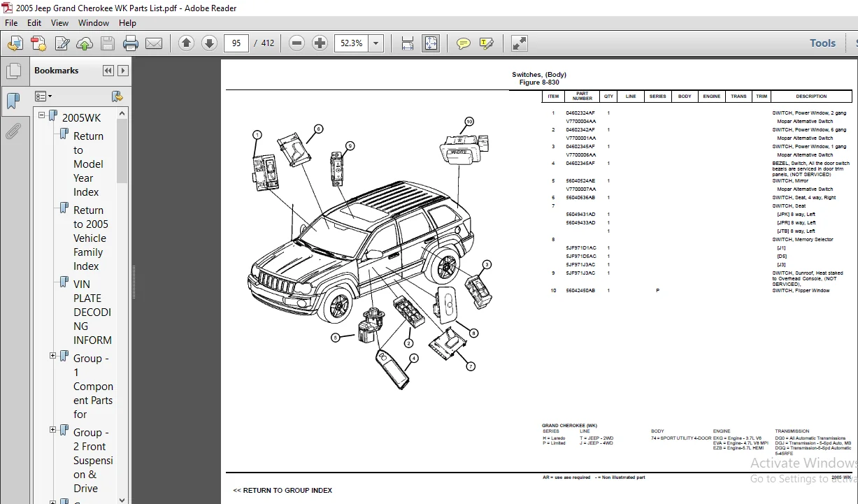This screenshot has height=504, width=858.
Task: Click the DESCRIPTION column header
Action: click(811, 96)
